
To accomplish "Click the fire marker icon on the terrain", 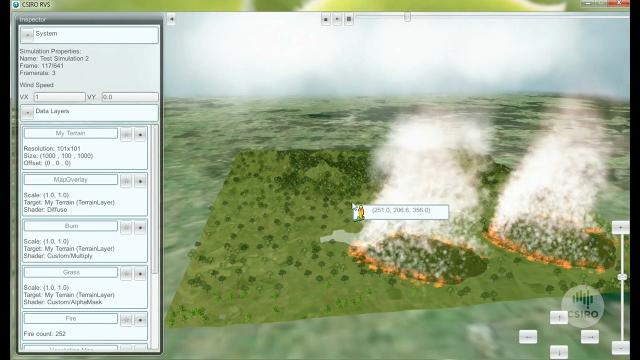I will click(359, 213).
